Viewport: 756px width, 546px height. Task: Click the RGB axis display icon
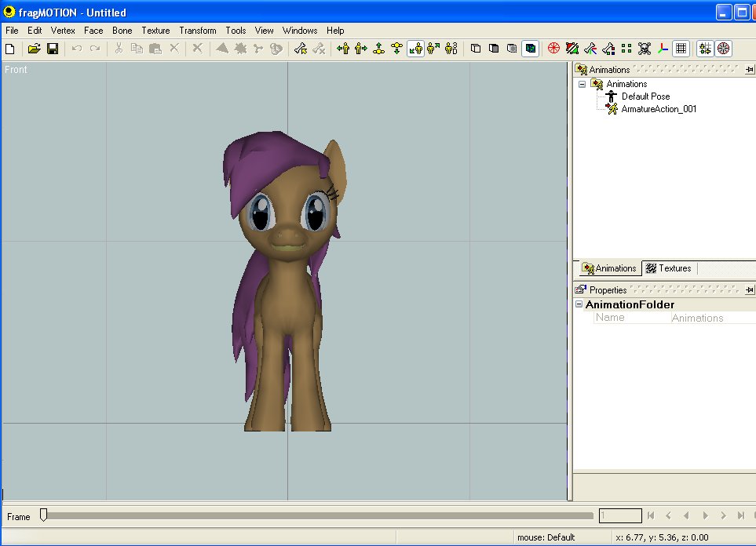[663, 49]
